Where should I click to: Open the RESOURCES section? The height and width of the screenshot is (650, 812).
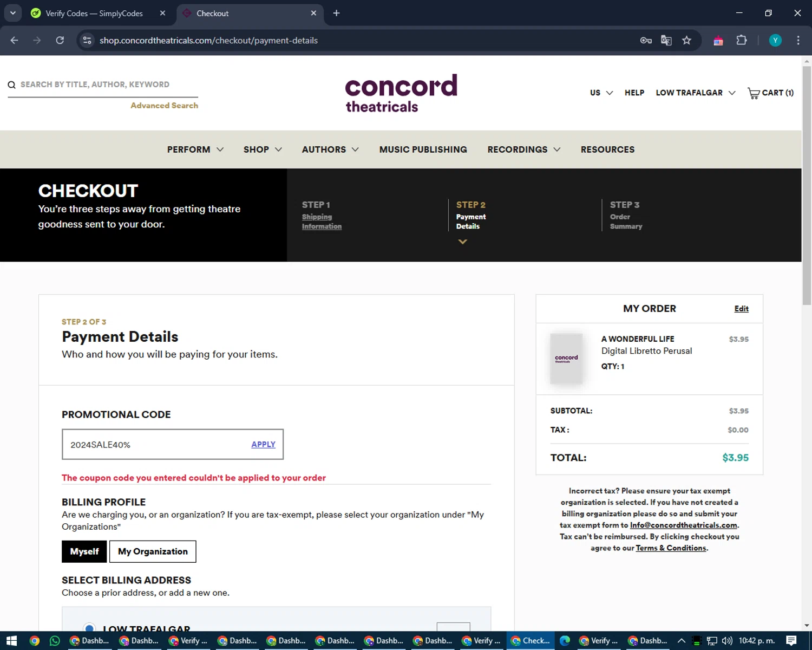click(607, 149)
